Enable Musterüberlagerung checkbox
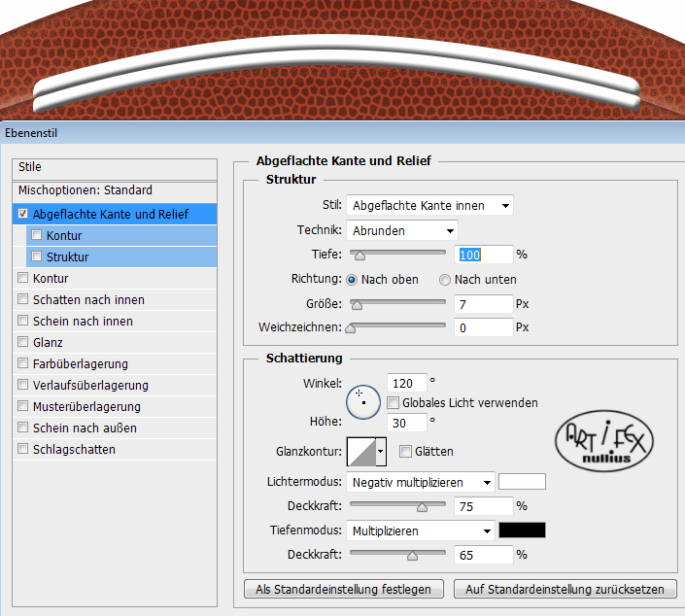This screenshot has width=685, height=616. 22,406
